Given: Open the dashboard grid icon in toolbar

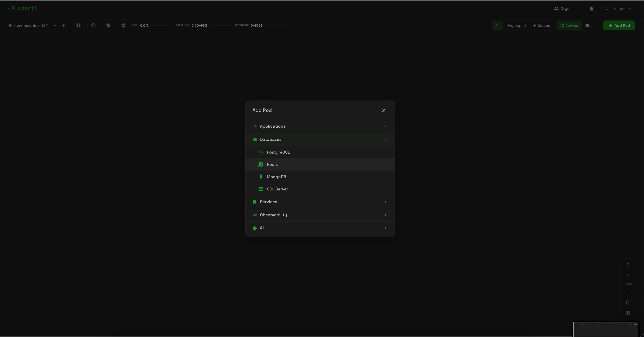Looking at the screenshot, I should (78, 26).
